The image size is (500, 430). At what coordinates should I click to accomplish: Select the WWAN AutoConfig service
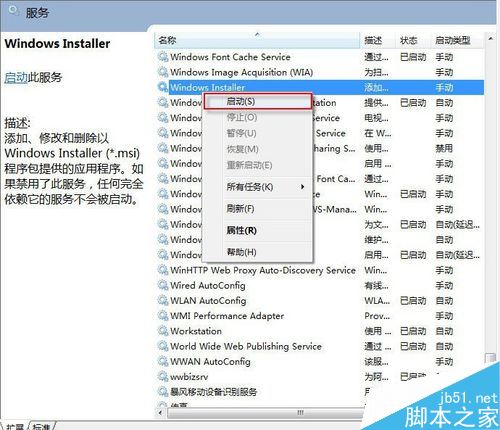click(x=320, y=361)
